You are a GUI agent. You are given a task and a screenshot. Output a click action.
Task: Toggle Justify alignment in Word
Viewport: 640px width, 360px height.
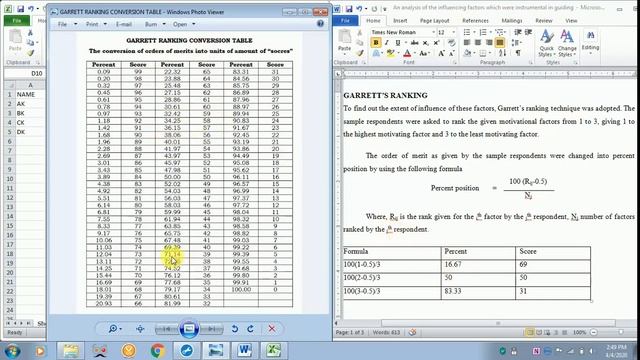click(x=500, y=42)
